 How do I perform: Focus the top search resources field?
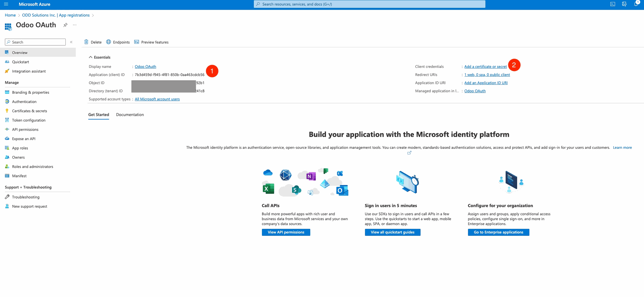370,4
